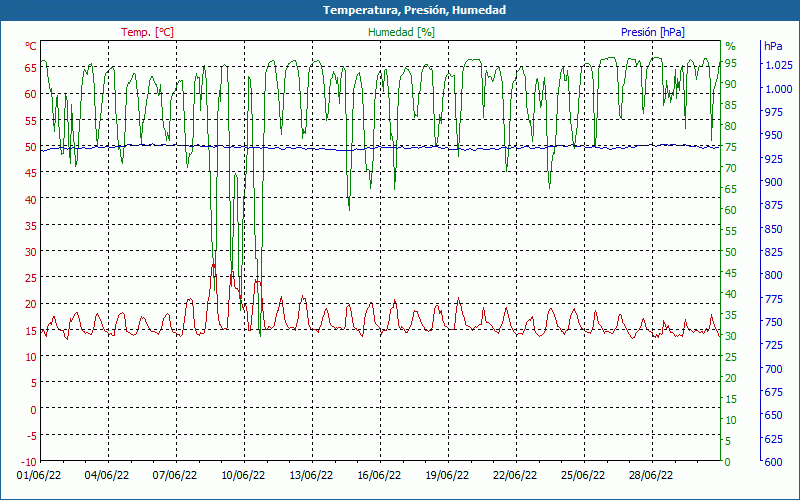Click the date label 04/06/22
The width and height of the screenshot is (800, 500).
[x=107, y=476]
